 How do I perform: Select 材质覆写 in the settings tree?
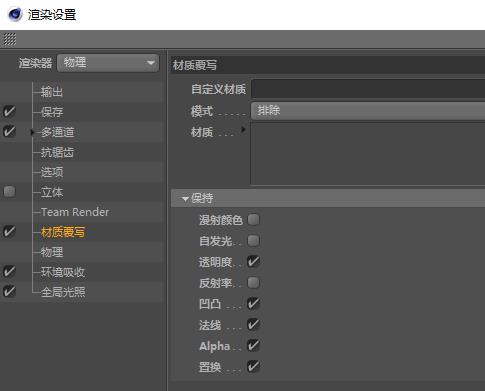63,232
